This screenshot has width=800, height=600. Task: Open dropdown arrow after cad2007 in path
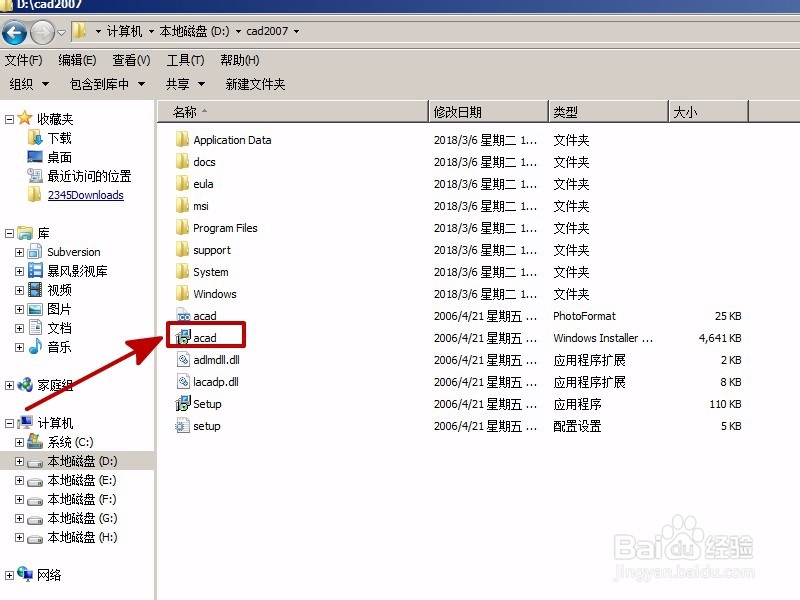pyautogui.click(x=296, y=32)
